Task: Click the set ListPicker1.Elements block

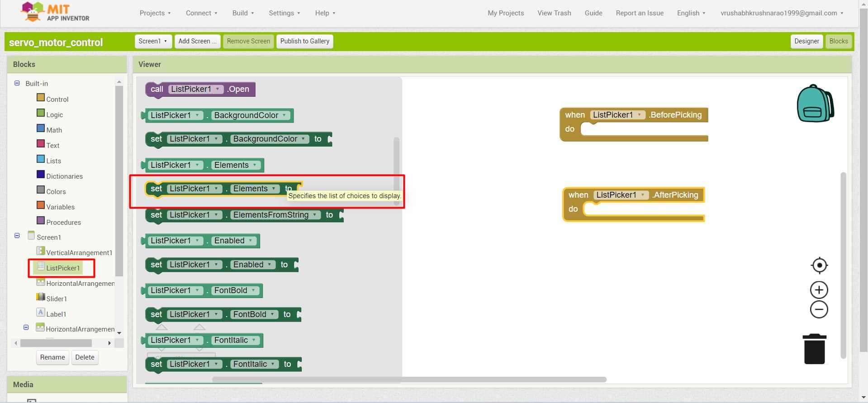Action: tap(223, 189)
